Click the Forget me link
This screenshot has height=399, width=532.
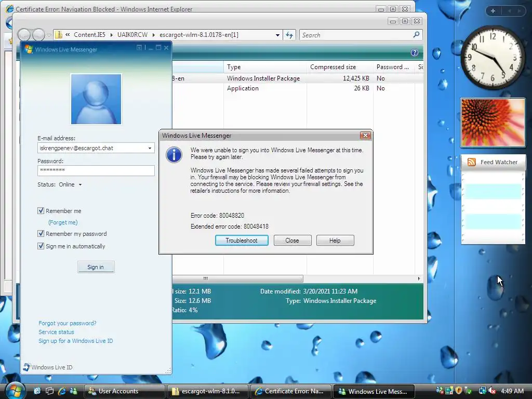pos(63,222)
